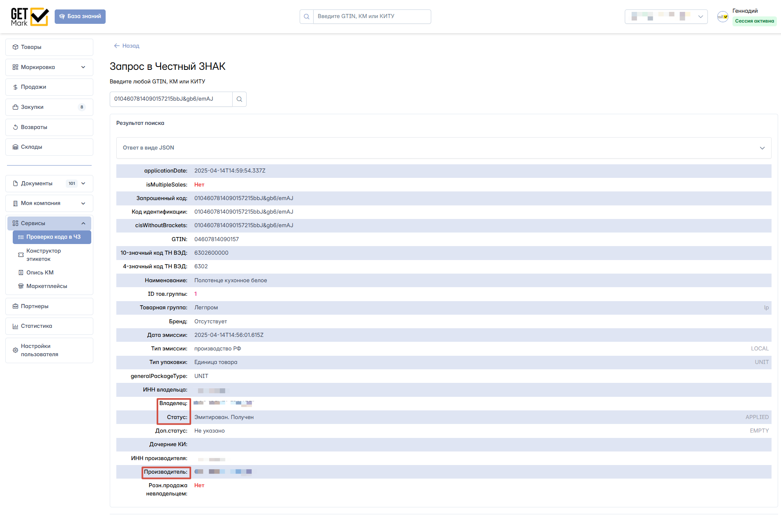Click the Настройки пользователя gear icon

click(x=16, y=350)
